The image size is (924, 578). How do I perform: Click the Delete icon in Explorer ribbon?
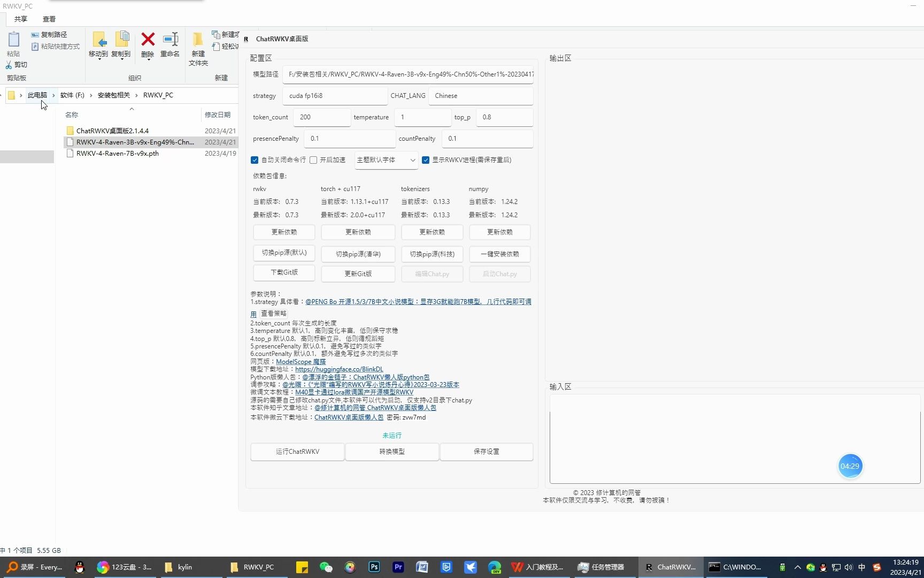point(148,40)
